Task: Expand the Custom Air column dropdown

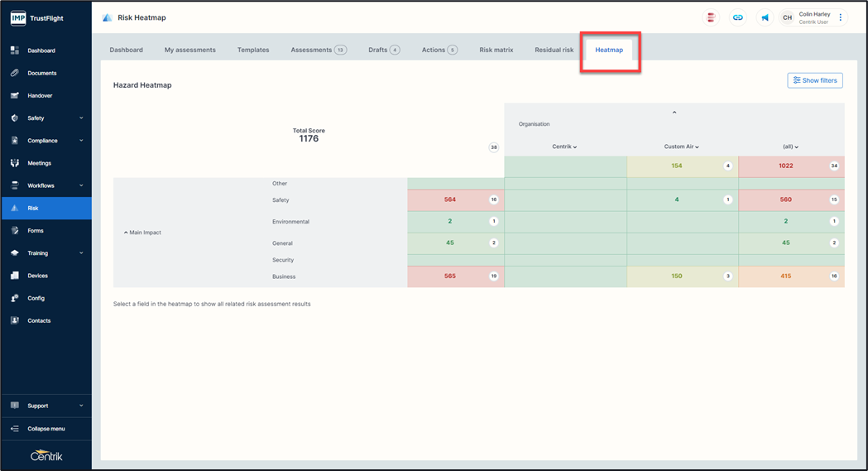Action: click(681, 147)
